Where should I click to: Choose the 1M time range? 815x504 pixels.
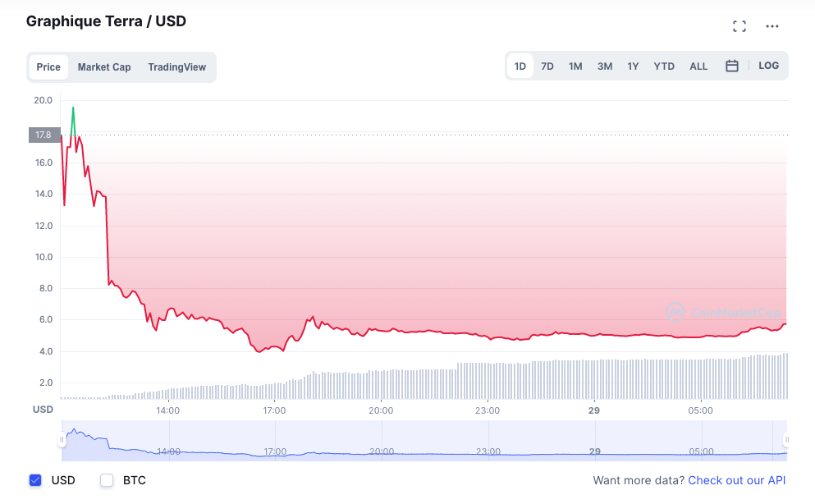click(x=575, y=66)
